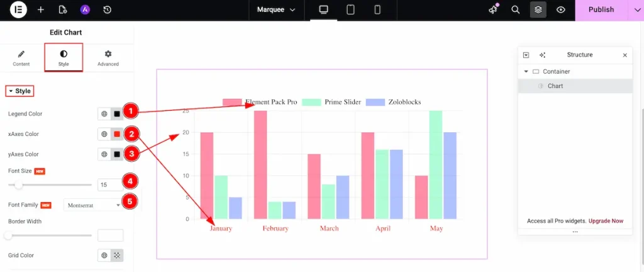The height and width of the screenshot is (272, 644).
Task: Follow the Upgrade Now link
Action: point(606,221)
